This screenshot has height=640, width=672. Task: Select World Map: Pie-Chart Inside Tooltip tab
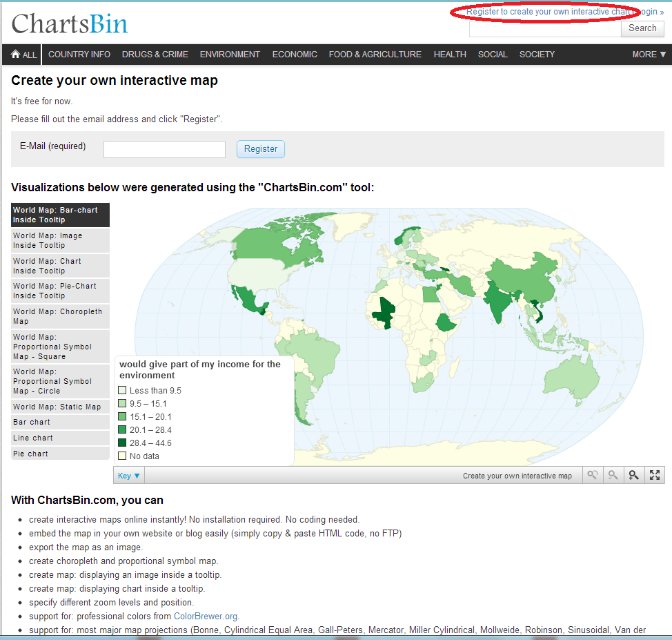(x=61, y=291)
